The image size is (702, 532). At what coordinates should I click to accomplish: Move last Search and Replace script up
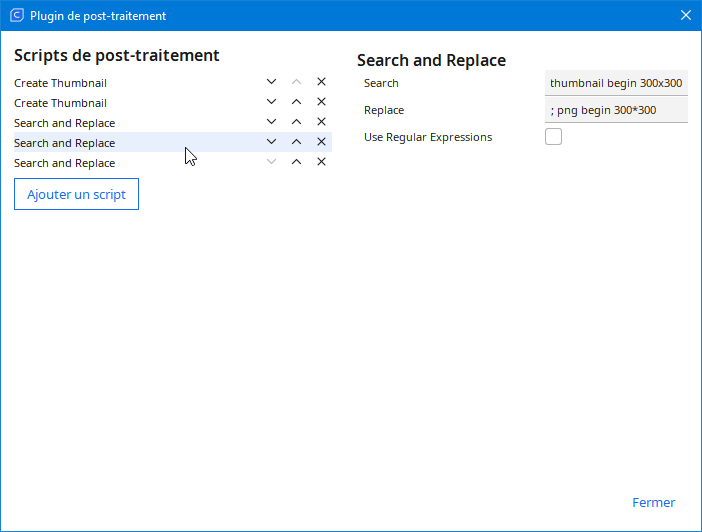coord(296,162)
